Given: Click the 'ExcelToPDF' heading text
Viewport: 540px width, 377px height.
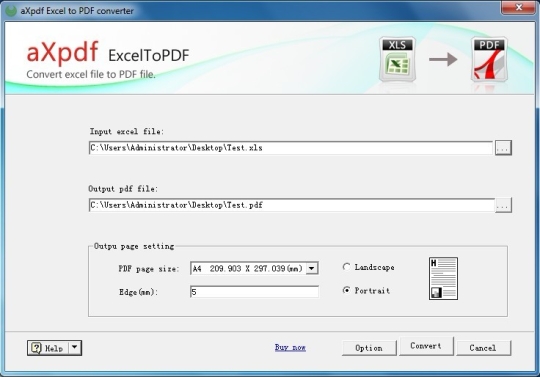Looking at the screenshot, I should [149, 55].
